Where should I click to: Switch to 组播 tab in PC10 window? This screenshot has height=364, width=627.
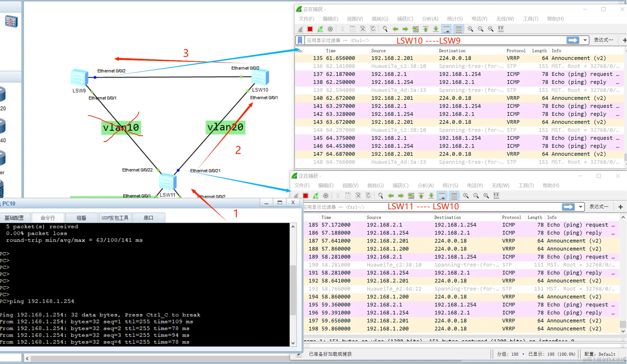point(81,218)
